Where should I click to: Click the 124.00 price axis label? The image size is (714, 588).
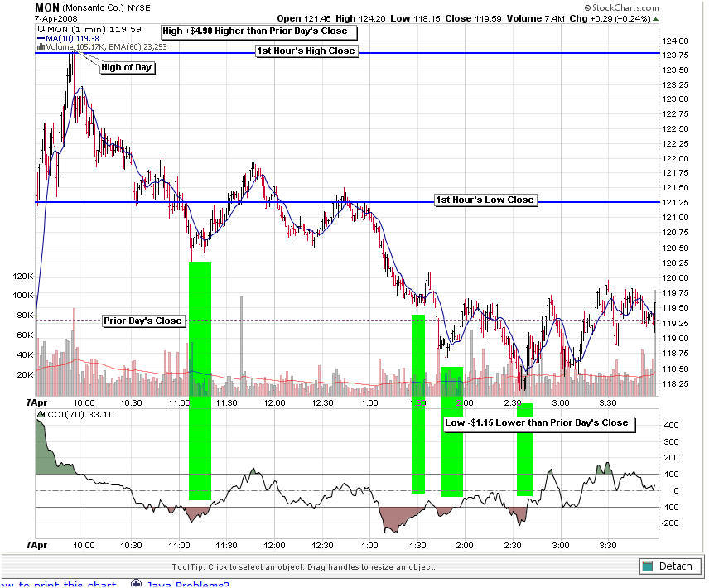point(675,41)
